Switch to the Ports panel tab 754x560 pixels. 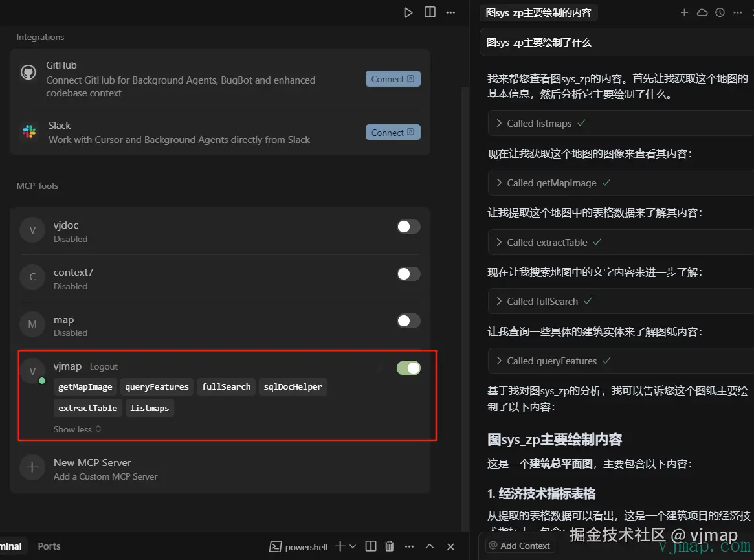(49, 546)
